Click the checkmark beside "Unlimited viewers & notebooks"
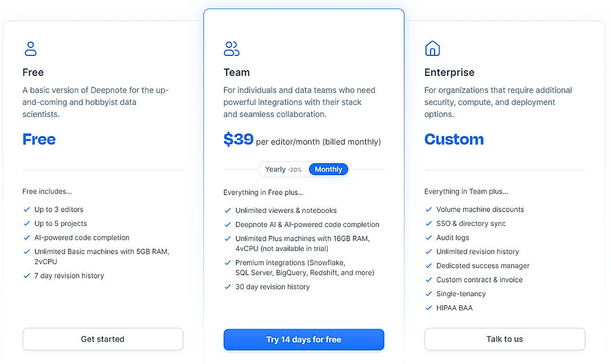The height and width of the screenshot is (364, 611). coord(227,210)
